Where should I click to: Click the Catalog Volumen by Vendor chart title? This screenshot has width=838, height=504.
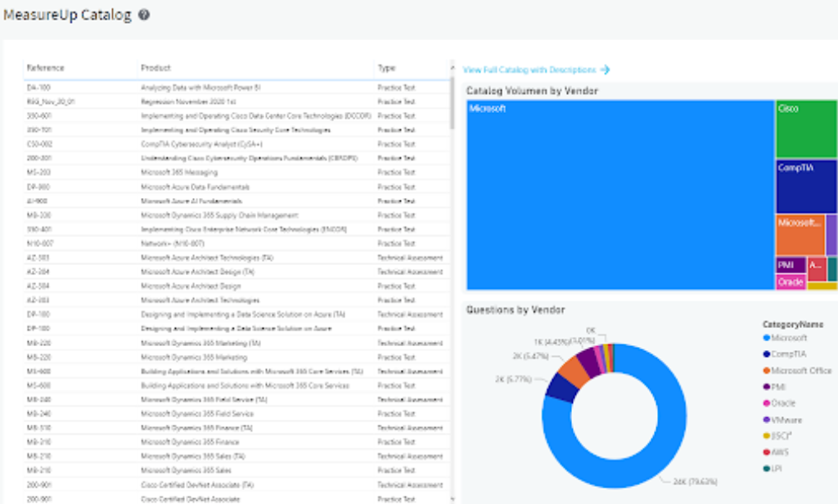pyautogui.click(x=532, y=91)
